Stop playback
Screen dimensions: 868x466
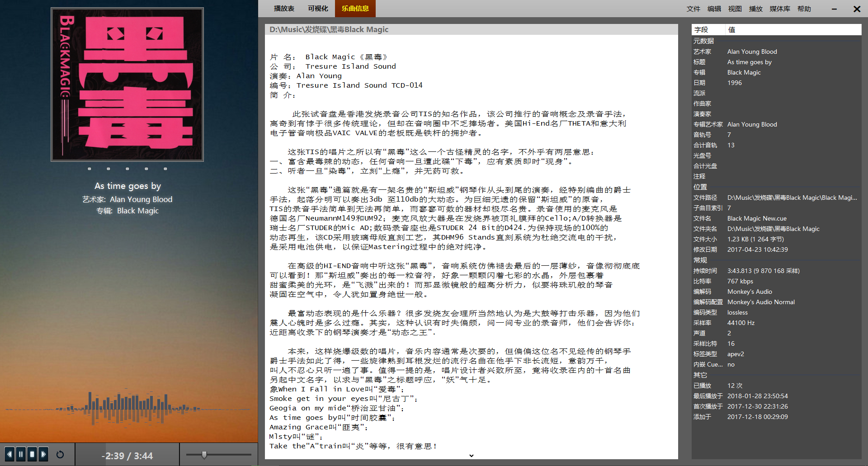[32, 454]
